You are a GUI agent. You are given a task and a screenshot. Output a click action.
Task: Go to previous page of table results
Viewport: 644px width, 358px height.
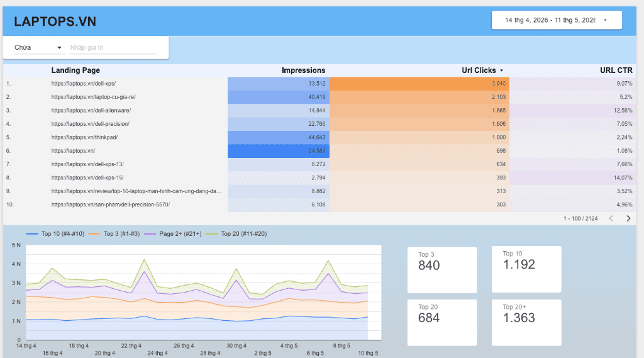(611, 218)
